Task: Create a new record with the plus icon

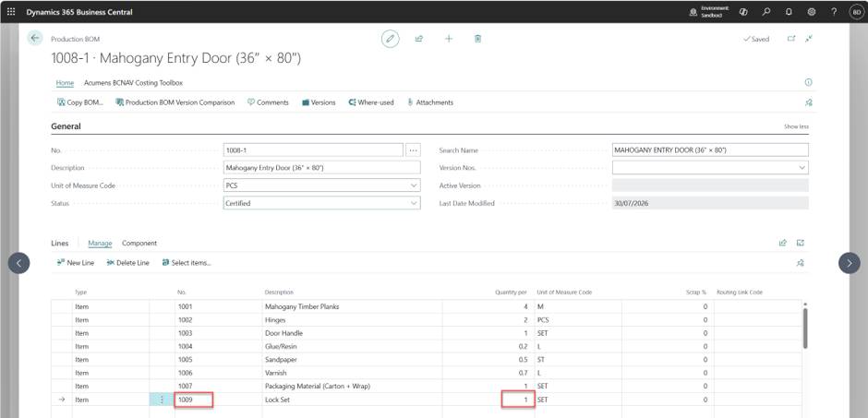Action: click(449, 39)
